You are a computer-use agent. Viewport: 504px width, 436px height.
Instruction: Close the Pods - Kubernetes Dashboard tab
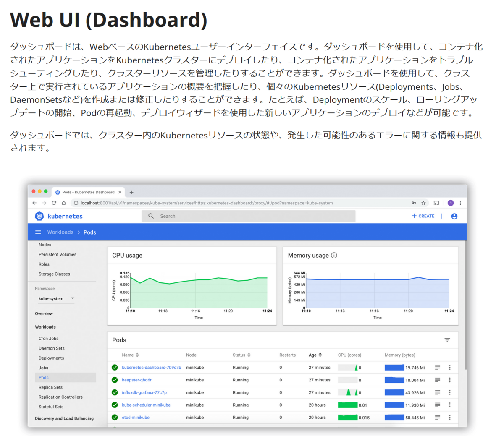point(120,192)
